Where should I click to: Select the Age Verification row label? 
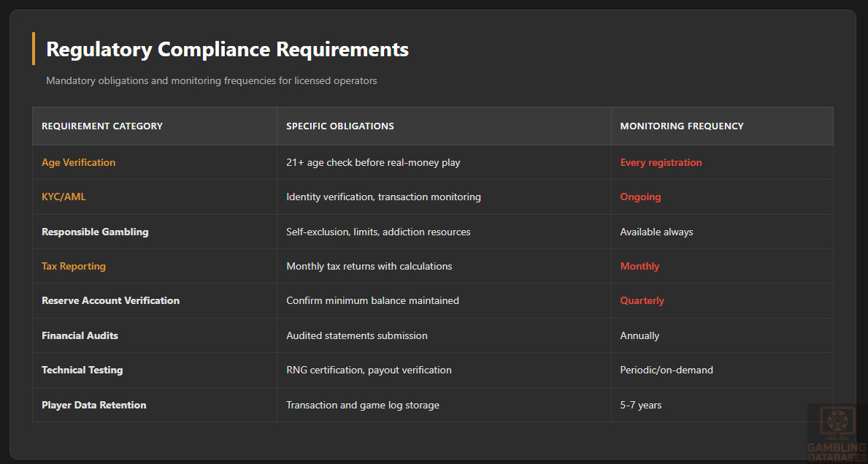[78, 162]
